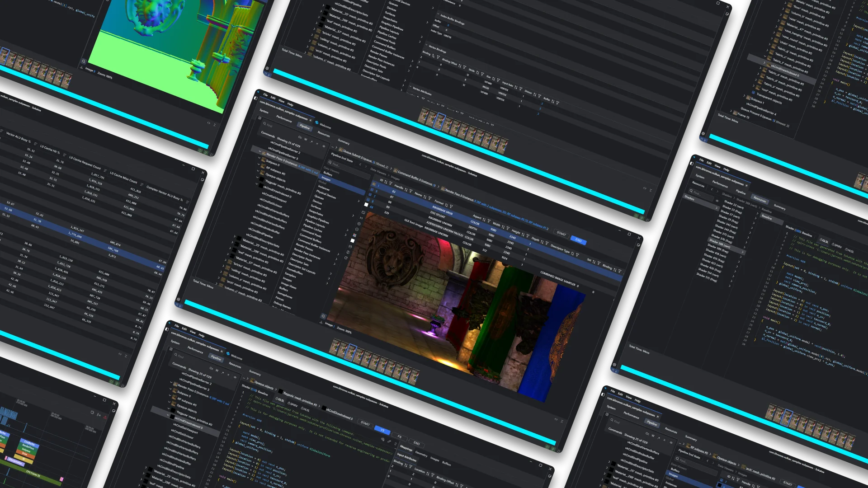Click the Set column filter icon in the lion-image window

(x=599, y=263)
